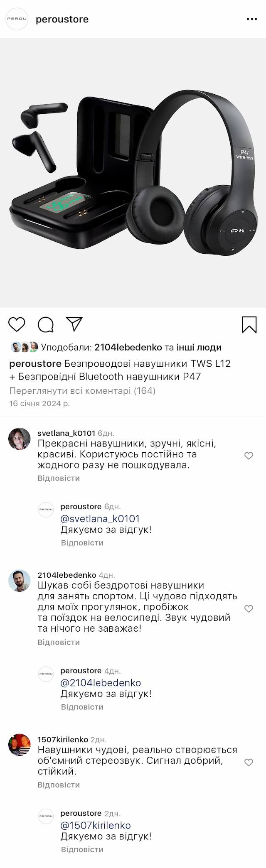The width and height of the screenshot is (266, 868).
Task: Open 2104lebedenko's comment avatar
Action: (20, 581)
